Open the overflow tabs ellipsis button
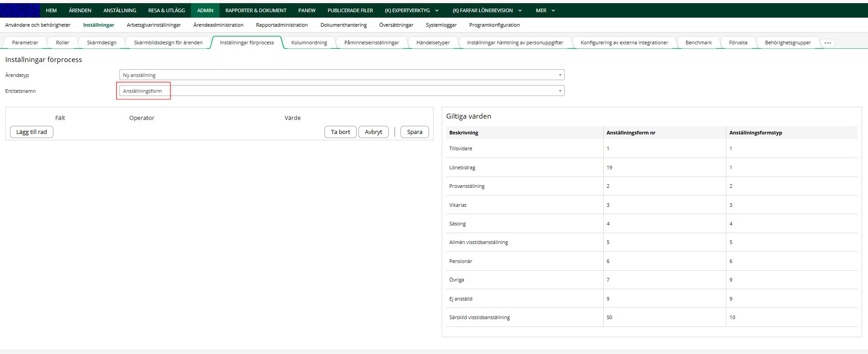Image resolution: width=868 pixels, height=354 pixels. point(827,43)
